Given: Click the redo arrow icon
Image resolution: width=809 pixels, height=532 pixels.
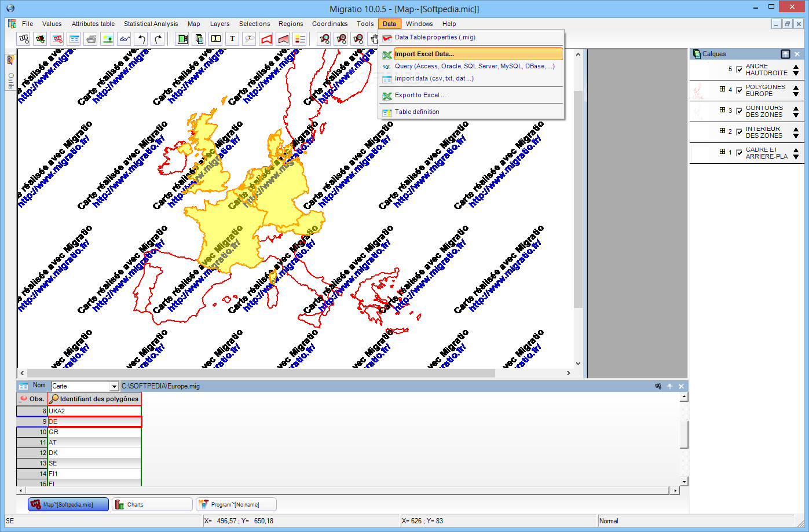Looking at the screenshot, I should pos(158,39).
